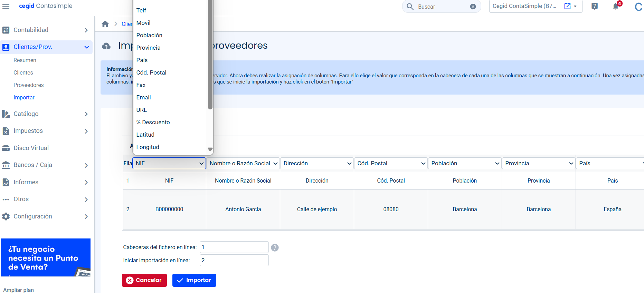The height and width of the screenshot is (293, 644).
Task: Expand the Impuestos menu chevron
Action: point(86,131)
